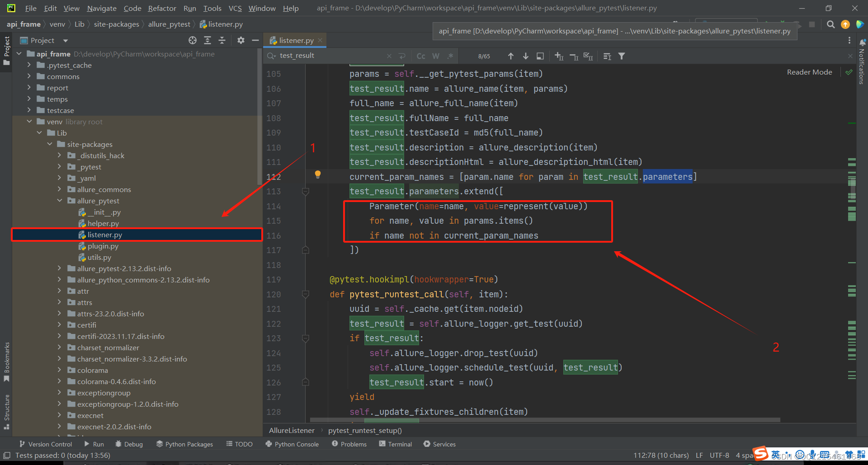This screenshot has height=465, width=868.
Task: Click Select All Occurrences checkmark icon
Action: point(588,56)
